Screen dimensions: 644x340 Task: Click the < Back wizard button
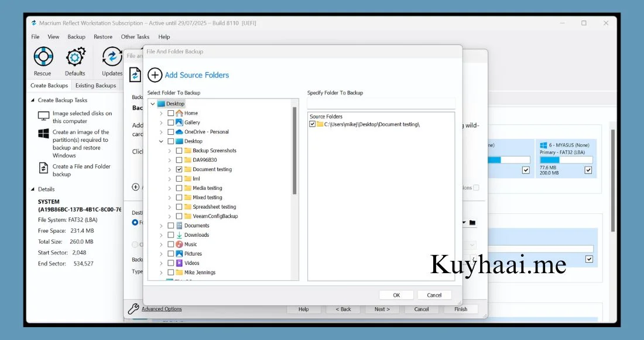[x=343, y=309]
